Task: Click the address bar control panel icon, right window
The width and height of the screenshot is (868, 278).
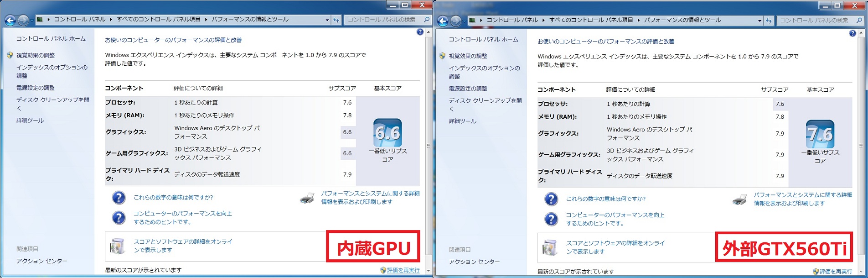Action: click(472, 21)
